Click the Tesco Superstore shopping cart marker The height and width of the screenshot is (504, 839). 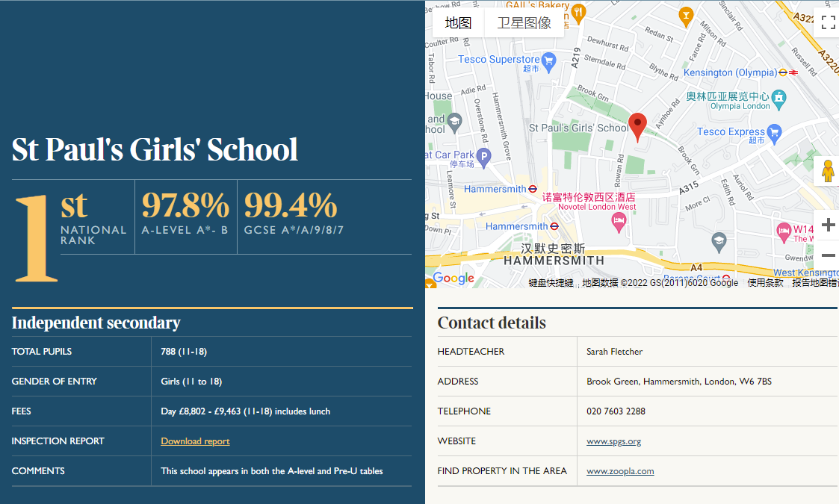(x=548, y=62)
